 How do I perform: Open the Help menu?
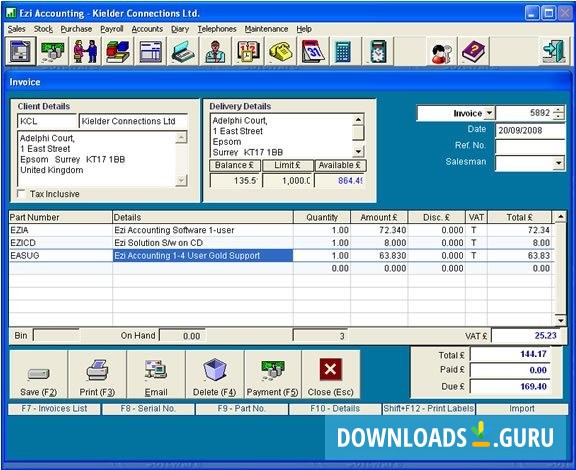pos(304,29)
